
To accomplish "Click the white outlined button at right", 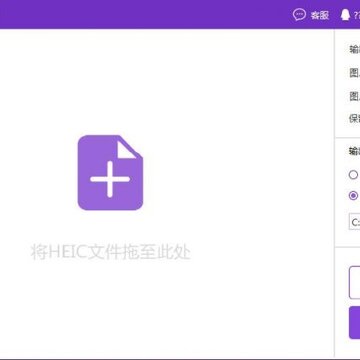I will point(354,283).
